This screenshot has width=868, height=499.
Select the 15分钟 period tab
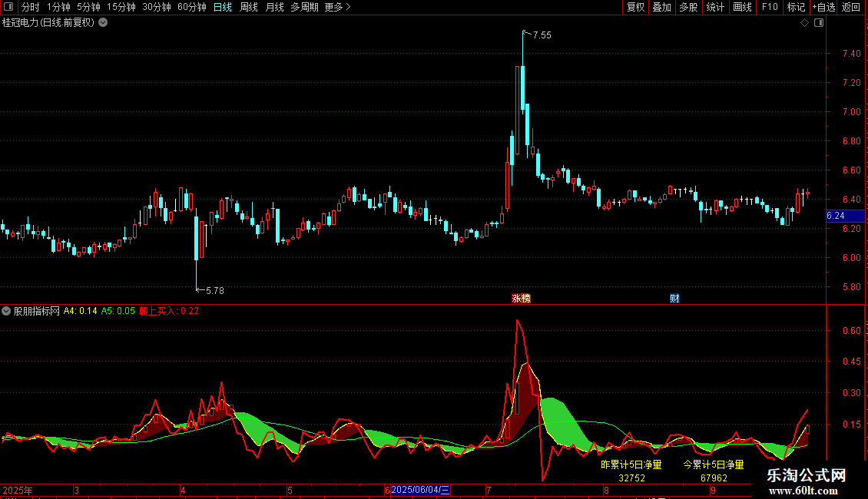121,7
